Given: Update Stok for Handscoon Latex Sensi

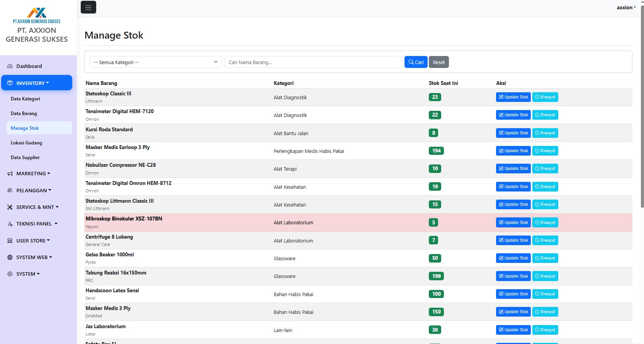Looking at the screenshot, I should [513, 294].
